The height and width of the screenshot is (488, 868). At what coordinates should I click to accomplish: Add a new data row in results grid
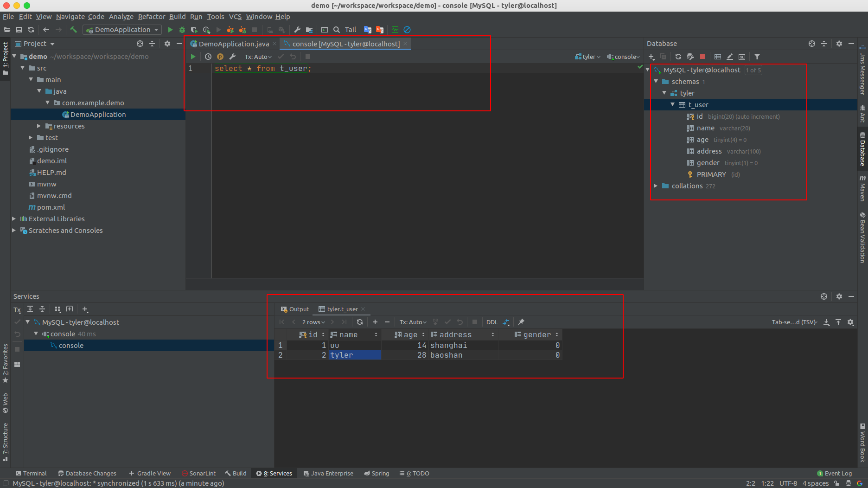coord(375,321)
